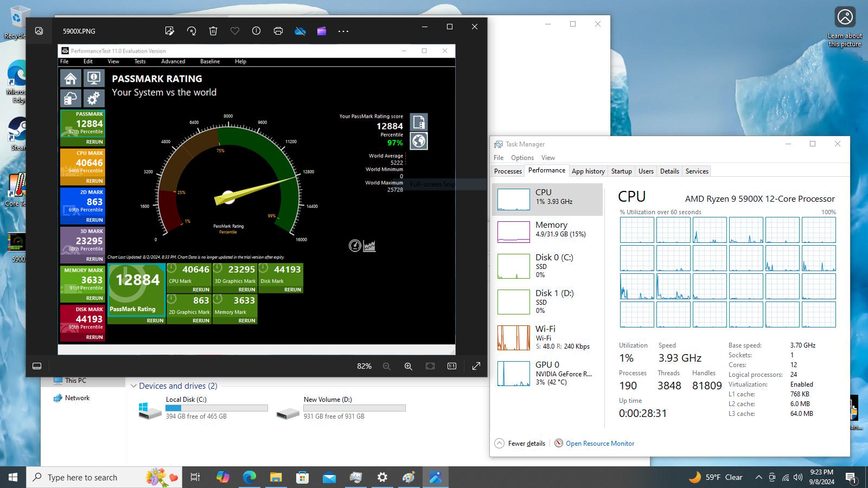Open Microsoft Store from the taskbar
Screen dimensions: 868x488
pos(302,477)
